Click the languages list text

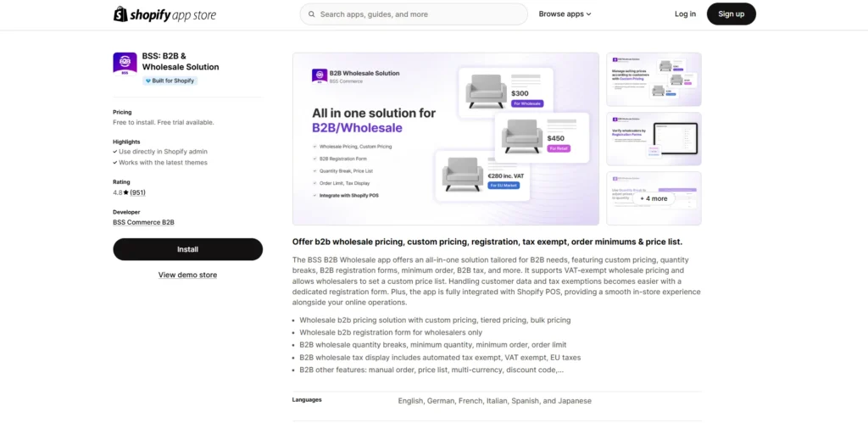[494, 401]
